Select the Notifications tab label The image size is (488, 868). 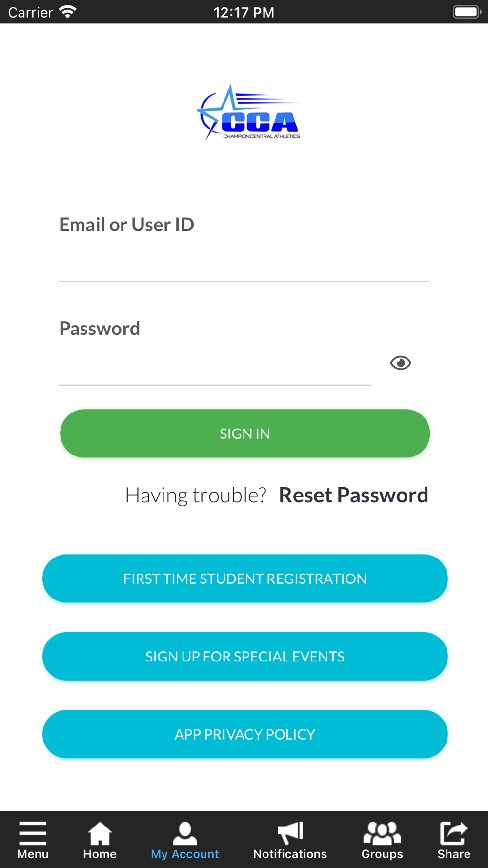tap(290, 854)
